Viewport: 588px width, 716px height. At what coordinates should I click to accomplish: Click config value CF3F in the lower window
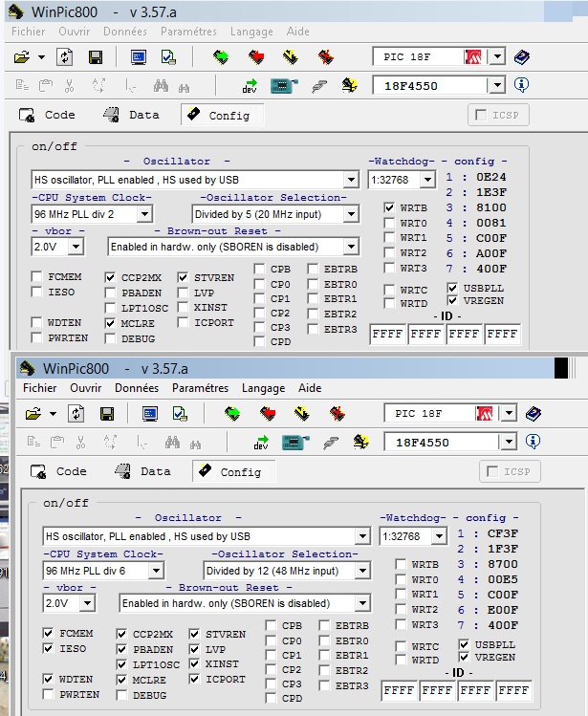[503, 533]
